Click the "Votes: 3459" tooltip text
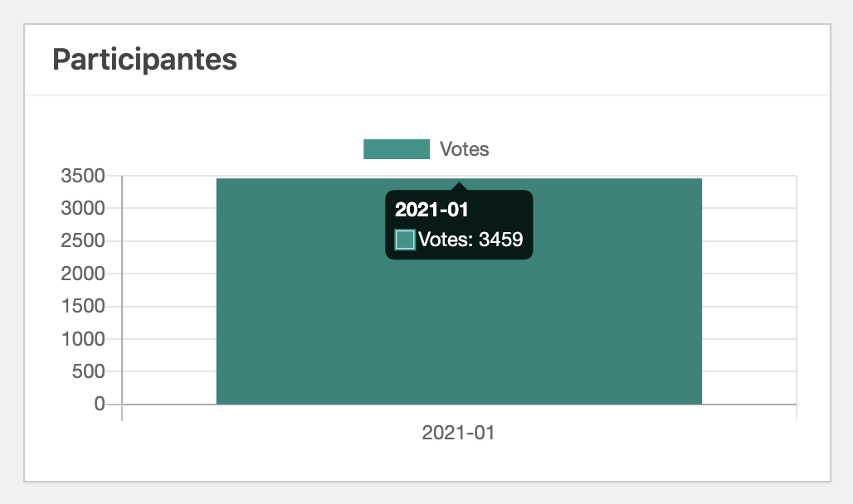Image resolution: width=853 pixels, height=504 pixels. pyautogui.click(x=470, y=240)
